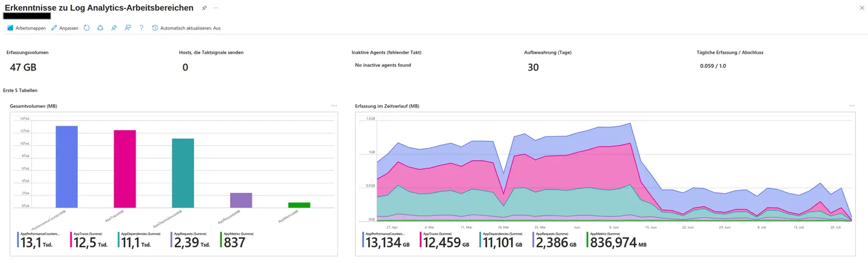Click the pin icon in the toolbar
This screenshot has height=263, width=868.
point(114,28)
